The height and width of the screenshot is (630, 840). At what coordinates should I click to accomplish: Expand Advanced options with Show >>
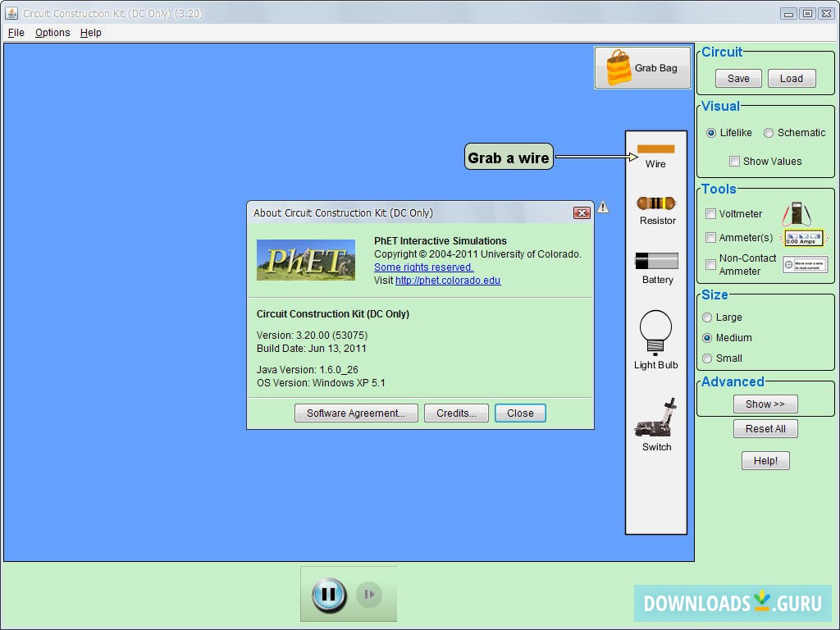(765, 404)
